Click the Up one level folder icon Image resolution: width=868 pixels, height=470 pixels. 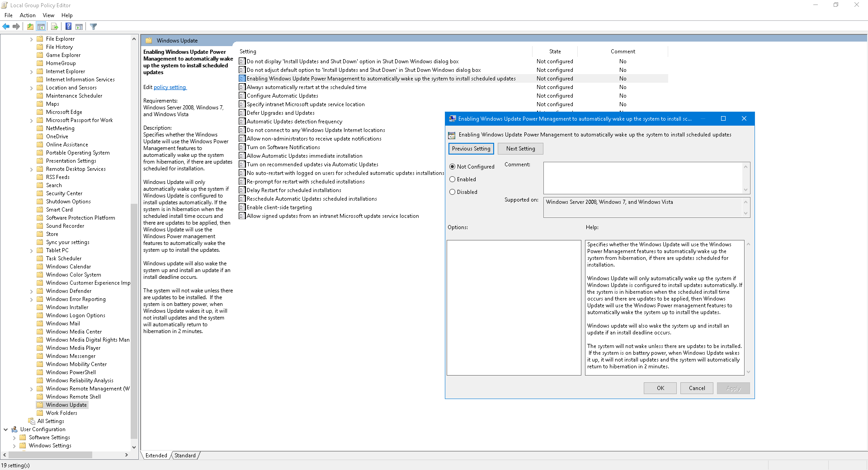pyautogui.click(x=30, y=27)
